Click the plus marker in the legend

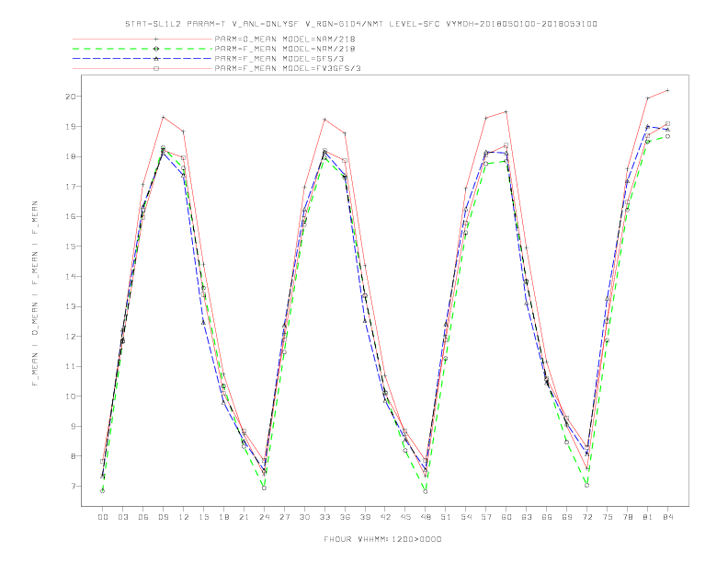coord(156,39)
